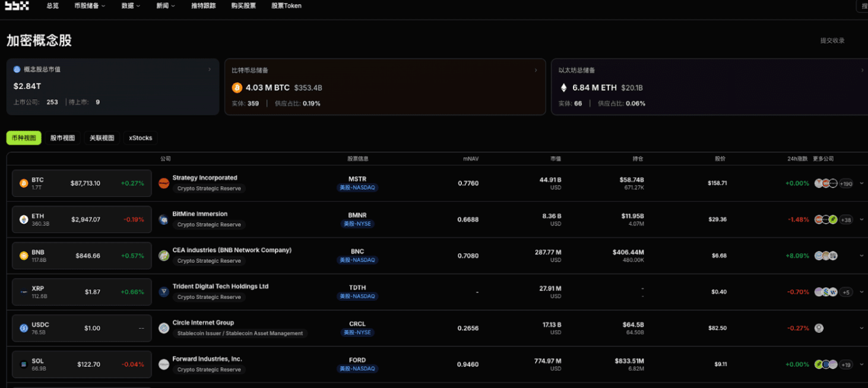Click the ETH coin icon in list
The height and width of the screenshot is (388, 868).
click(24, 220)
